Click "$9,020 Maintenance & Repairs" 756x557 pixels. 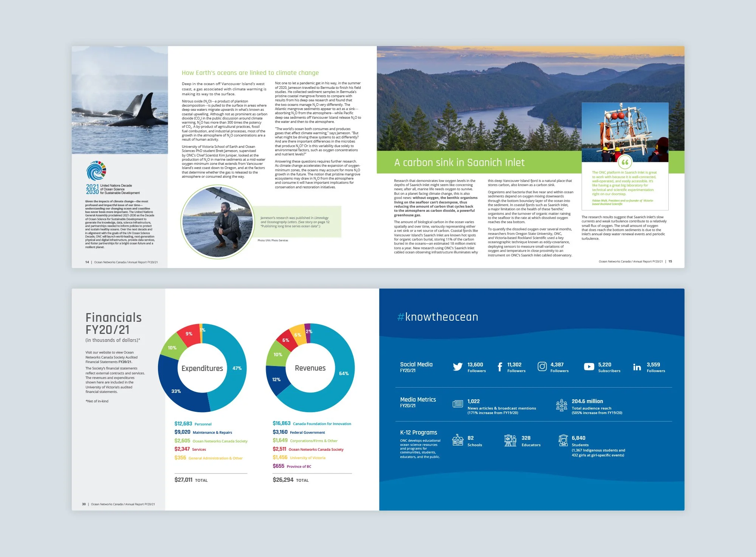click(x=203, y=432)
